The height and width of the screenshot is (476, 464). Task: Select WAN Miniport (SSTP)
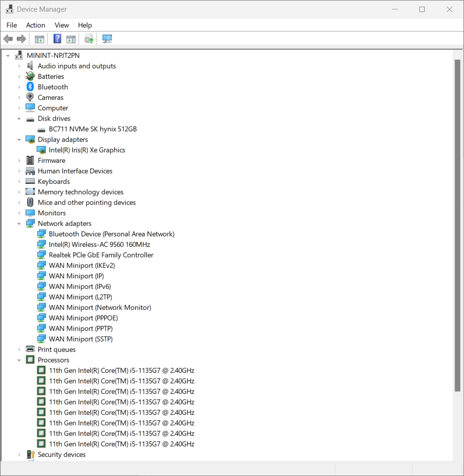tap(81, 339)
